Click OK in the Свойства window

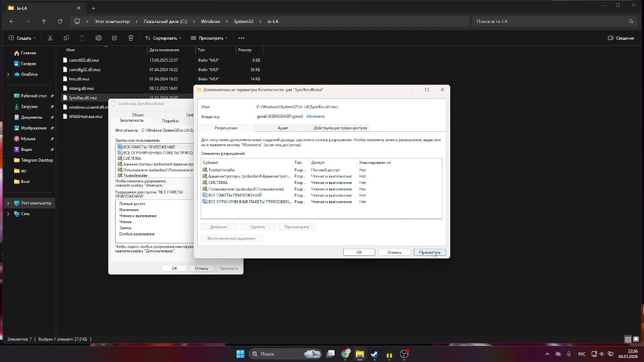(x=175, y=268)
